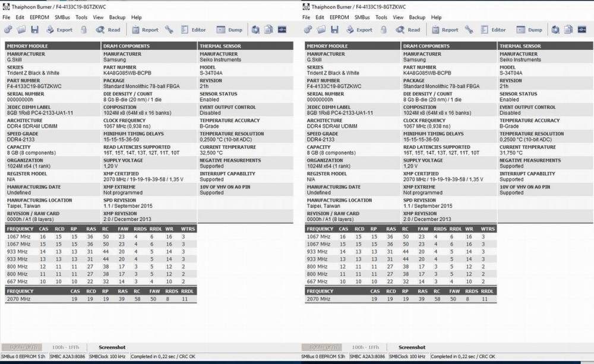
Task: Click the Export toolbar button in left window
Action: [x=59, y=30]
